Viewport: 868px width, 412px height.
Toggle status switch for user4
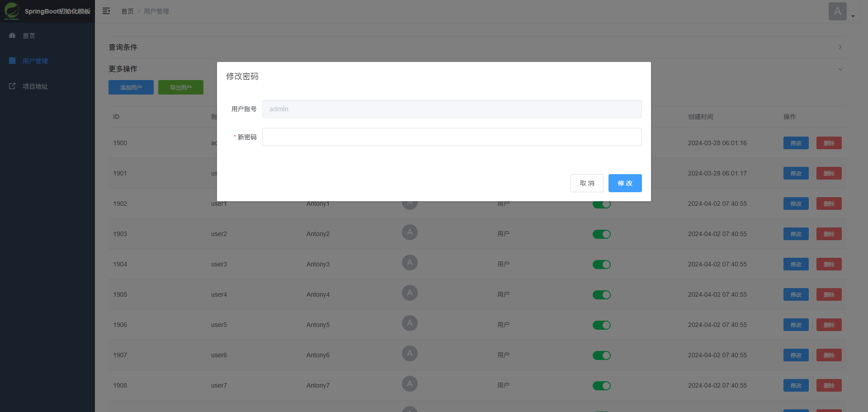pyautogui.click(x=602, y=295)
